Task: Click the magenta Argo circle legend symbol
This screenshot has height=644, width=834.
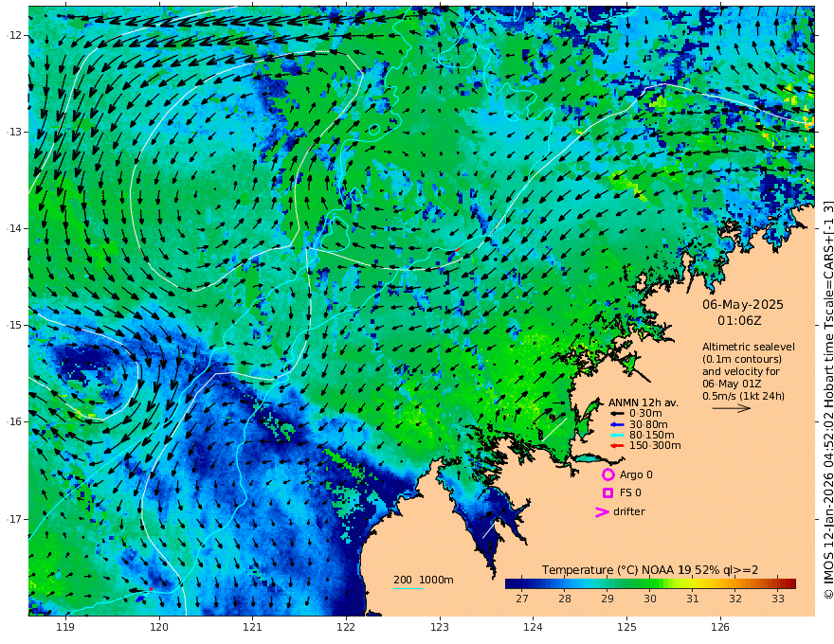Action: (607, 474)
